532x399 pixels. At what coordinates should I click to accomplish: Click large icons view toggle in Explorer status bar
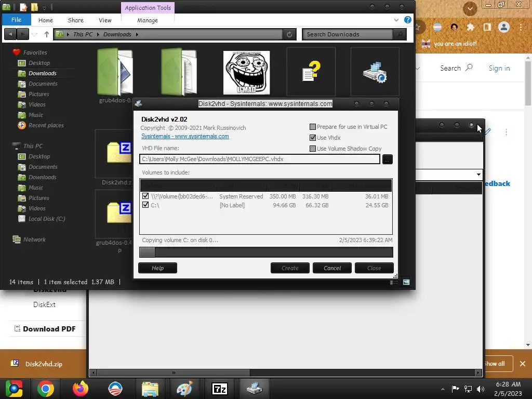pyautogui.click(x=406, y=282)
